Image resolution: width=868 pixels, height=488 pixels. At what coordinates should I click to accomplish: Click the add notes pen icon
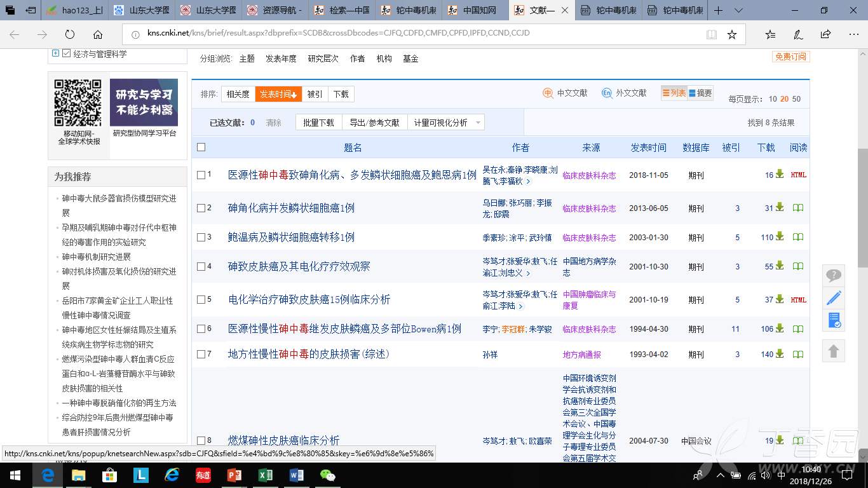tap(798, 34)
